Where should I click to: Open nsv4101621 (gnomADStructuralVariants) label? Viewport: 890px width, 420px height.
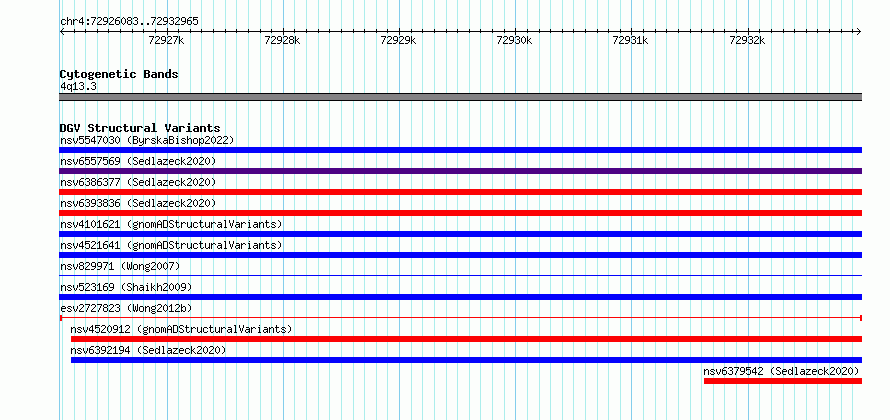(x=171, y=224)
